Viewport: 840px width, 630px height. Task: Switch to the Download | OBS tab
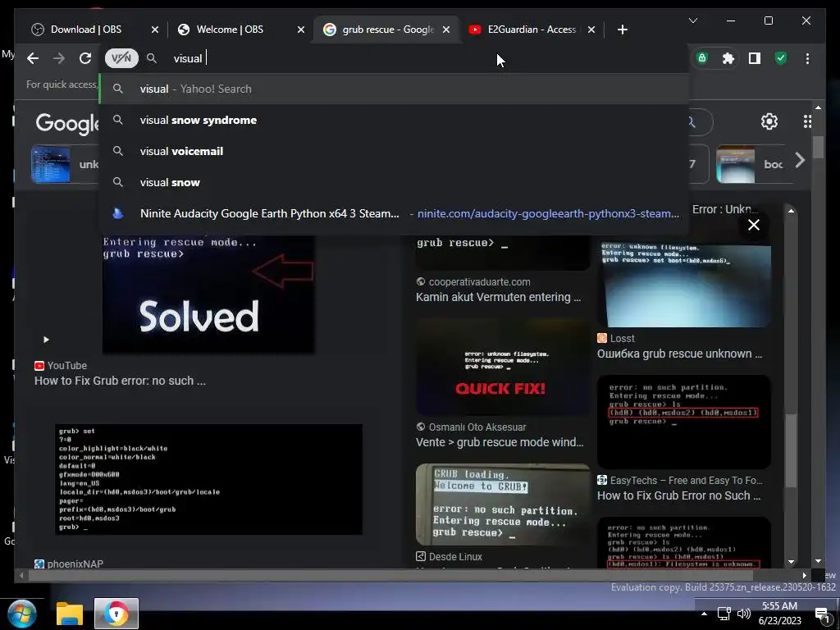click(x=85, y=30)
